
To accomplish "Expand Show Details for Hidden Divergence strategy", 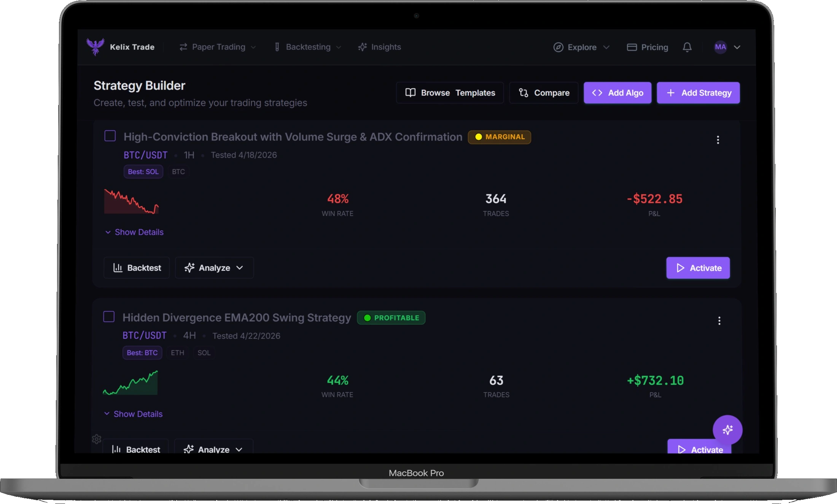I will pos(133,414).
